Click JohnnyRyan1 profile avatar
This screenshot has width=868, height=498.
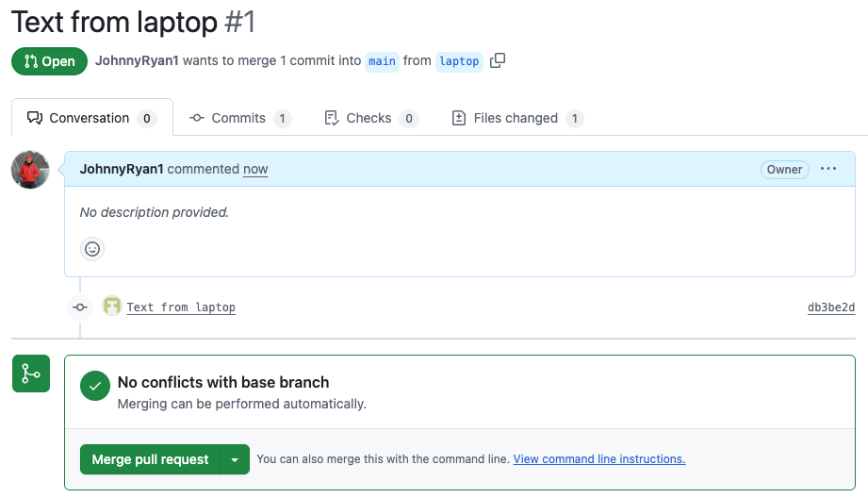click(x=30, y=170)
